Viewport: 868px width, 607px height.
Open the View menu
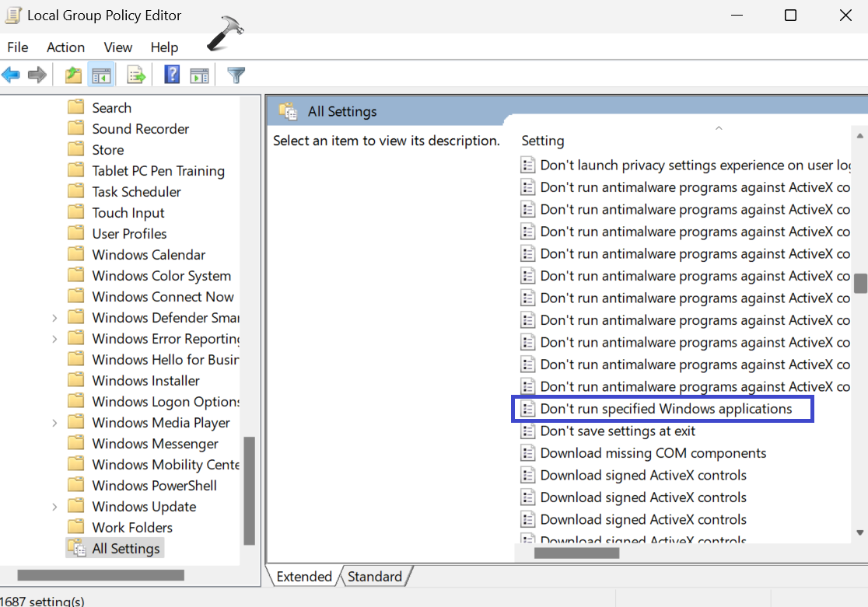point(118,47)
